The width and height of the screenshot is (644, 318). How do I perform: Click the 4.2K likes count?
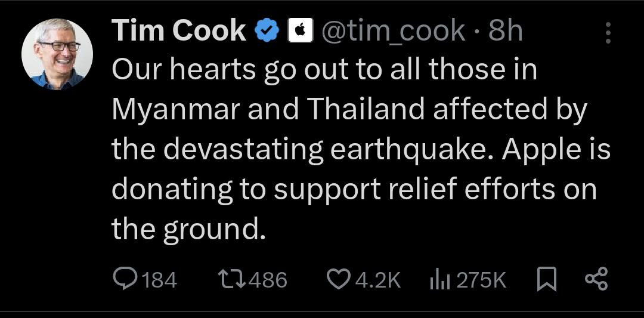[378, 280]
